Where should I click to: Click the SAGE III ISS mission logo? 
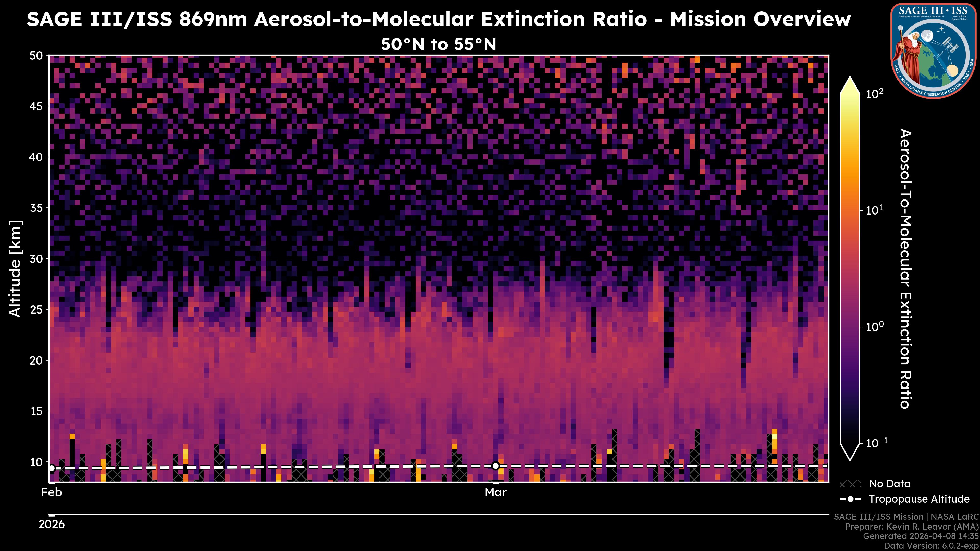click(x=933, y=51)
